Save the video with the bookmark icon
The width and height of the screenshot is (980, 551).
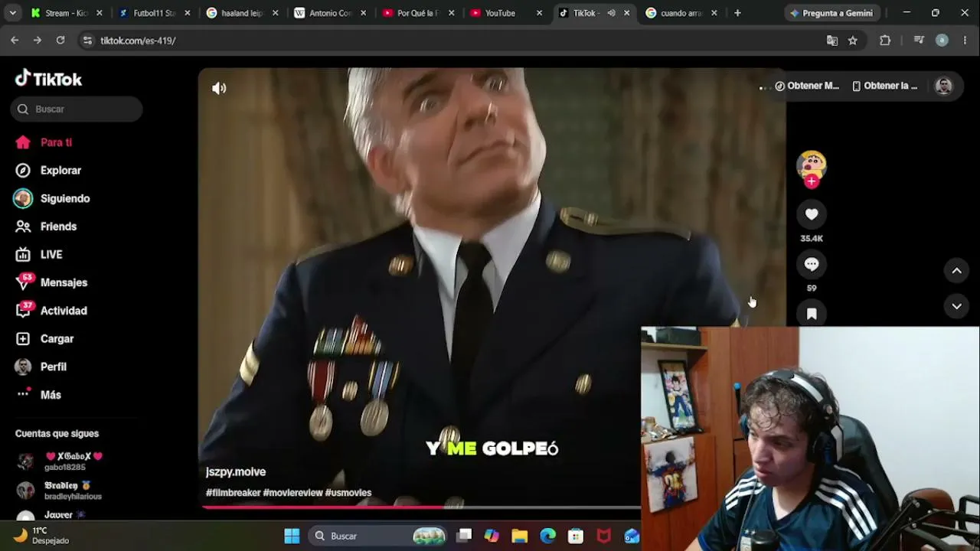coord(812,314)
